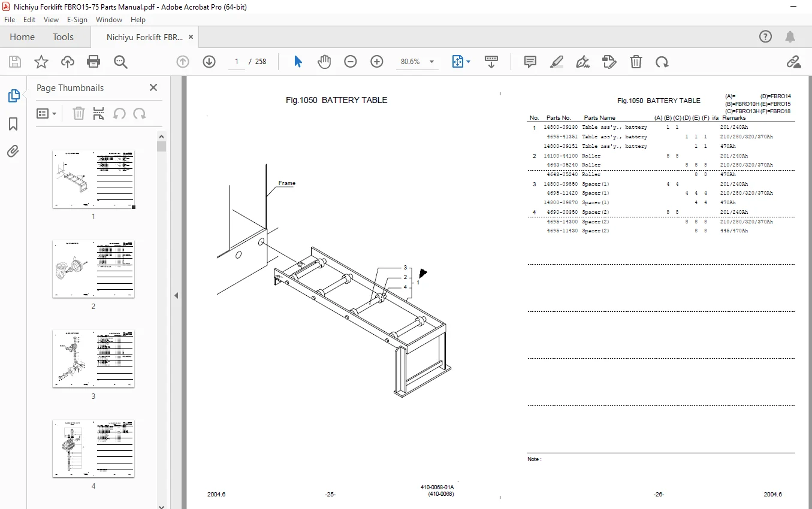This screenshot has width=812, height=509.
Task: Select the Nichiyu Forklift document tab
Action: click(x=144, y=37)
